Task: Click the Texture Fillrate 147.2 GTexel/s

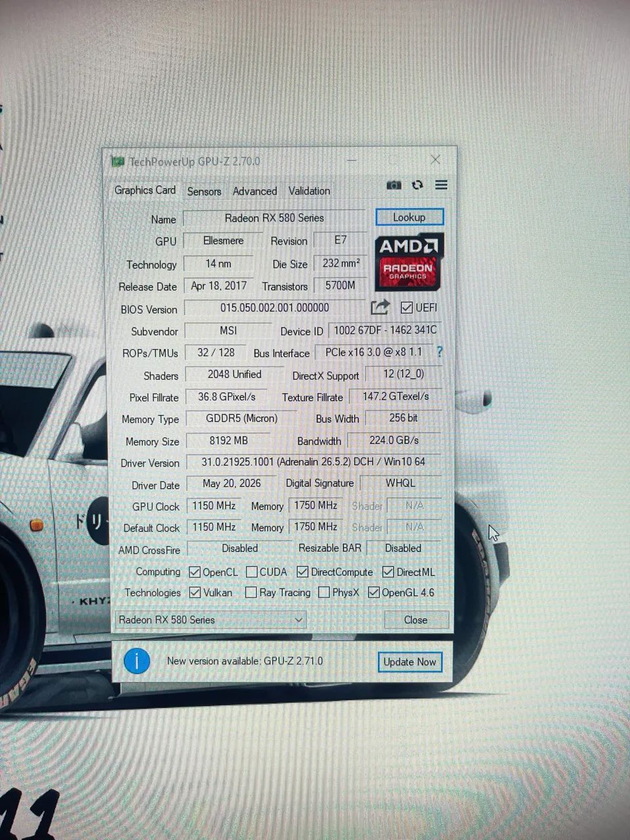Action: 395,396
